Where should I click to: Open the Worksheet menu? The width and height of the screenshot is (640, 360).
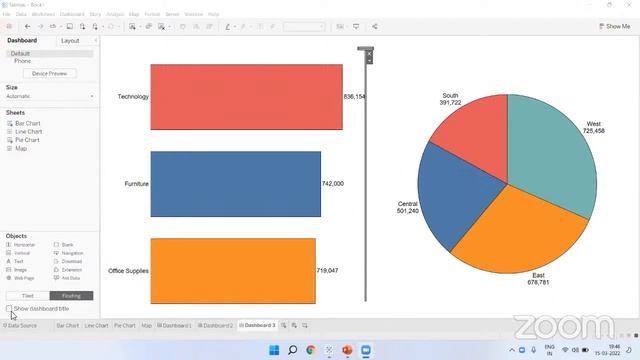(x=43, y=14)
